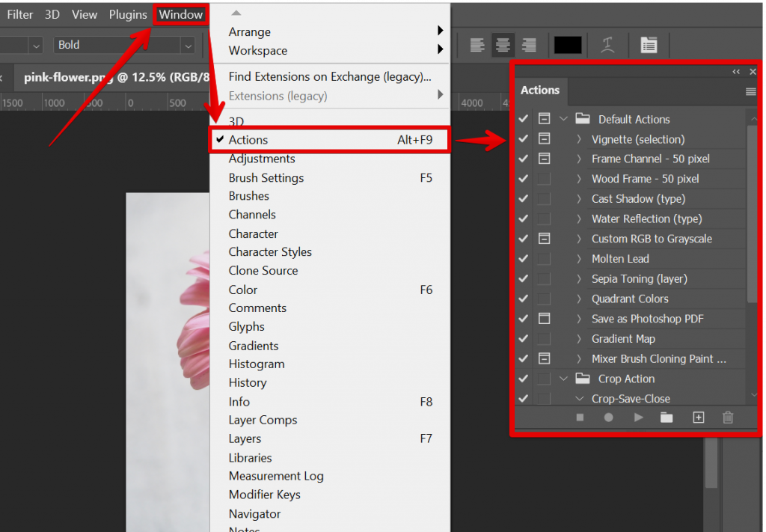Open the Actions panel flyout menu
766x532 pixels.
click(x=751, y=90)
